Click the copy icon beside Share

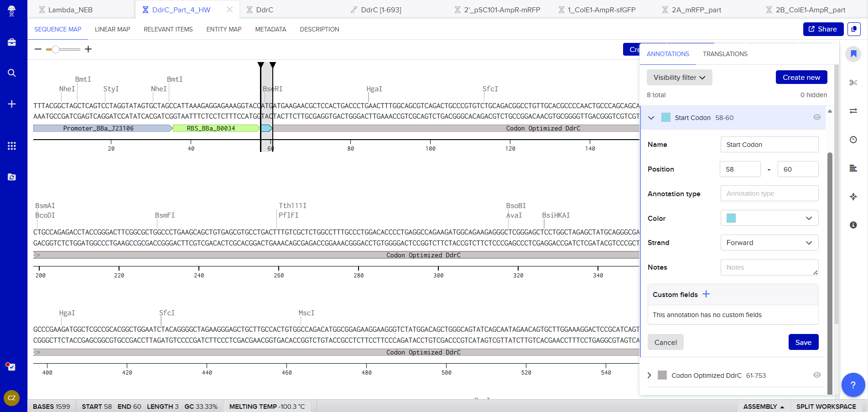(x=853, y=29)
